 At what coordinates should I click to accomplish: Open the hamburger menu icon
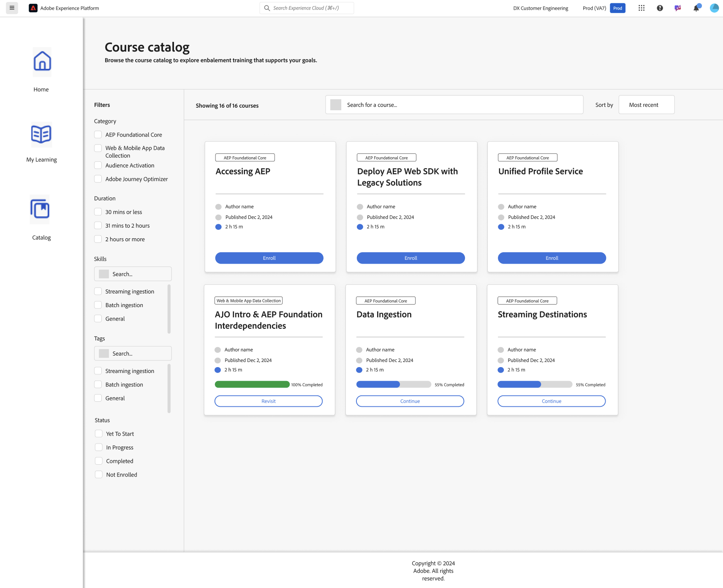pos(12,8)
